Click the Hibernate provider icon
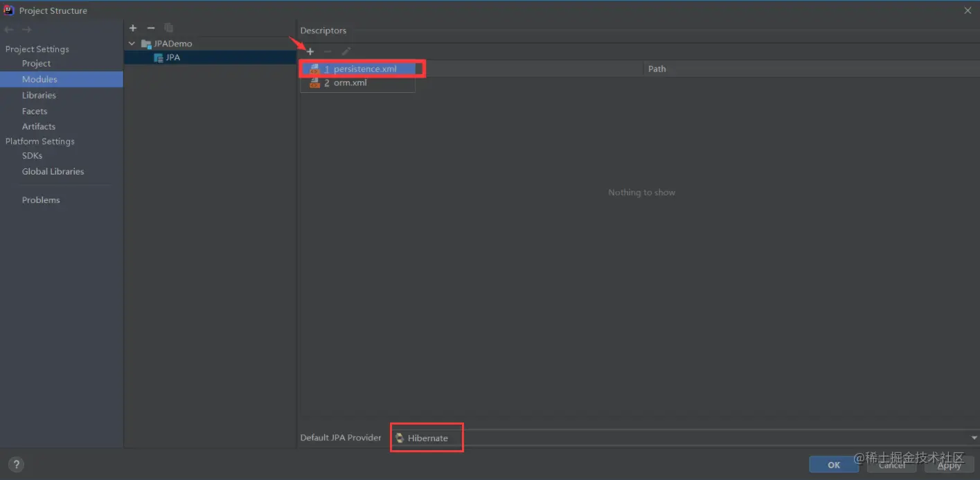 coord(400,438)
